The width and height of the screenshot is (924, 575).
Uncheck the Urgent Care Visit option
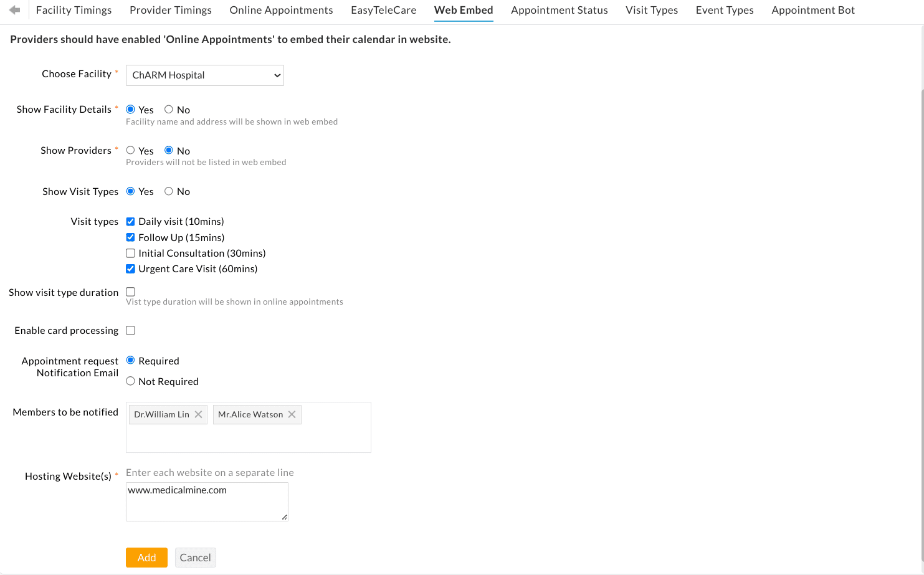(x=130, y=268)
